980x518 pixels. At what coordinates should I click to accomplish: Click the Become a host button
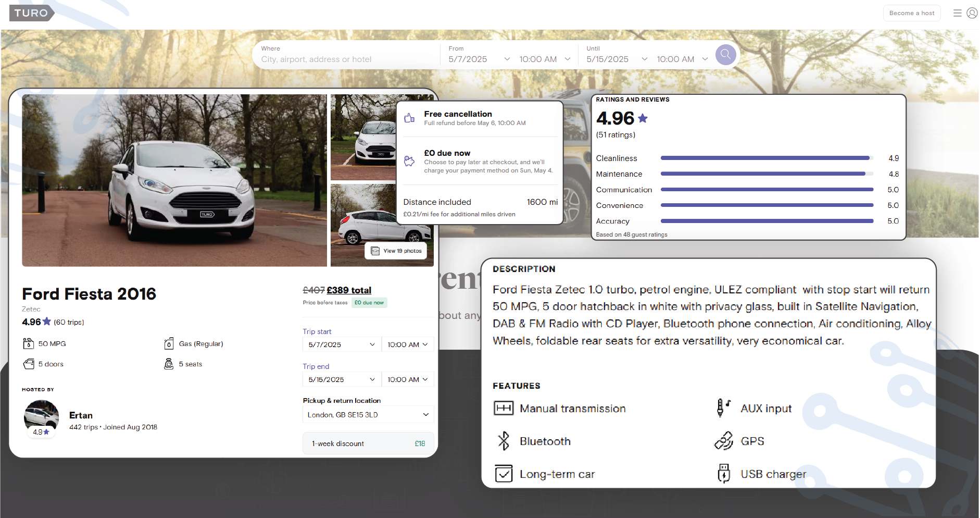[911, 13]
